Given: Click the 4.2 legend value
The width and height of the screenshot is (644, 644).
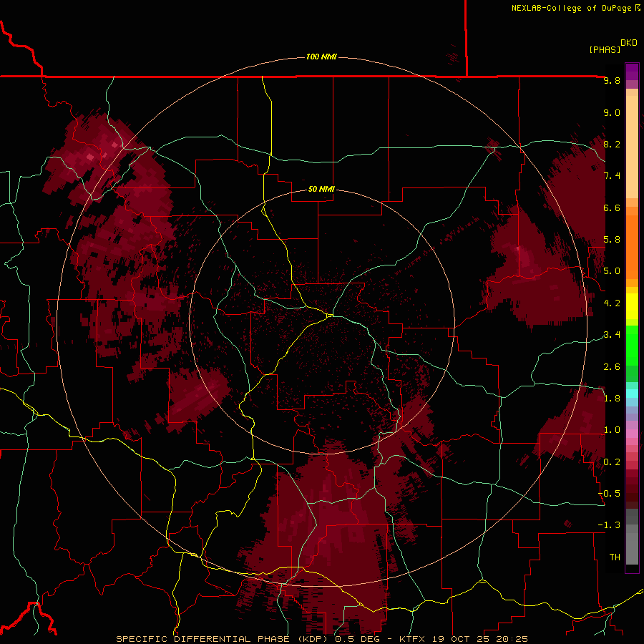Looking at the screenshot, I should [x=612, y=303].
